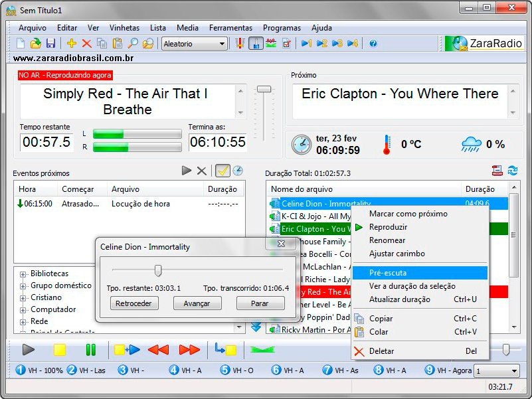Select Pré-escuta in the context menu

388,273
